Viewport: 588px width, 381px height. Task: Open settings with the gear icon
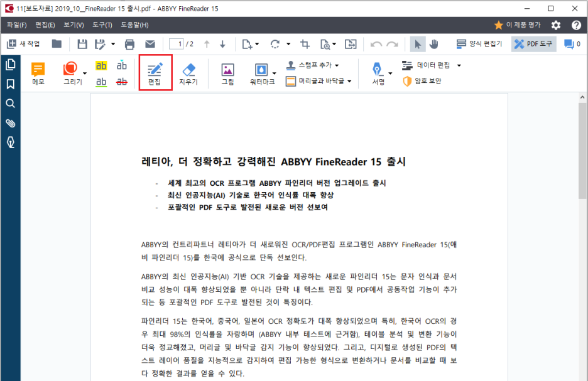[x=556, y=25]
